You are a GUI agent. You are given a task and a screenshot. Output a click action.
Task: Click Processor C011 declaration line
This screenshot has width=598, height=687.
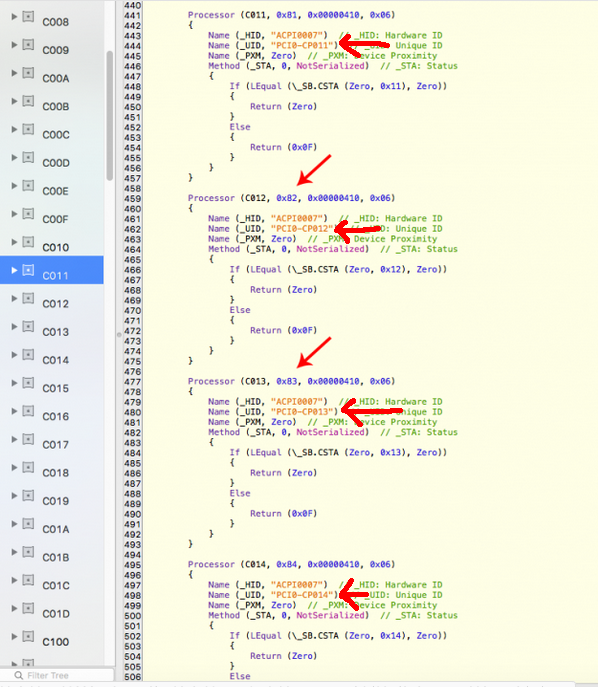[291, 15]
